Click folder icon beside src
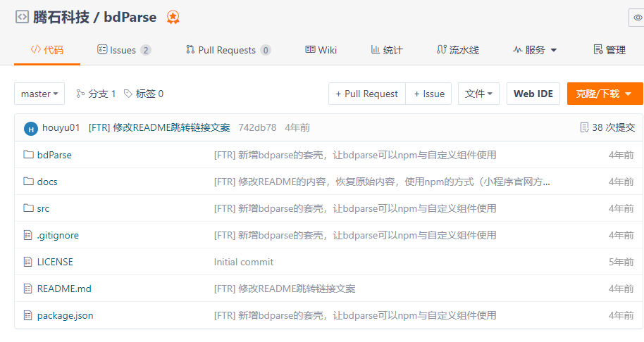Image resolution: width=644 pixels, height=342 pixels. click(28, 208)
